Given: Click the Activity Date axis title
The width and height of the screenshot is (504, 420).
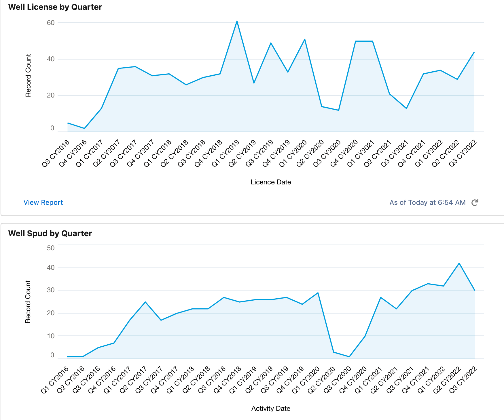Looking at the screenshot, I should [x=271, y=408].
